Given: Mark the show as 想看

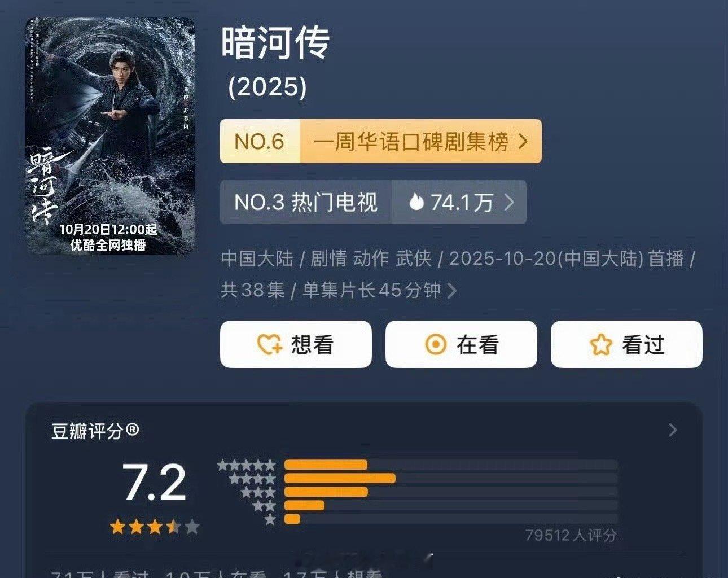Looking at the screenshot, I should tap(296, 344).
